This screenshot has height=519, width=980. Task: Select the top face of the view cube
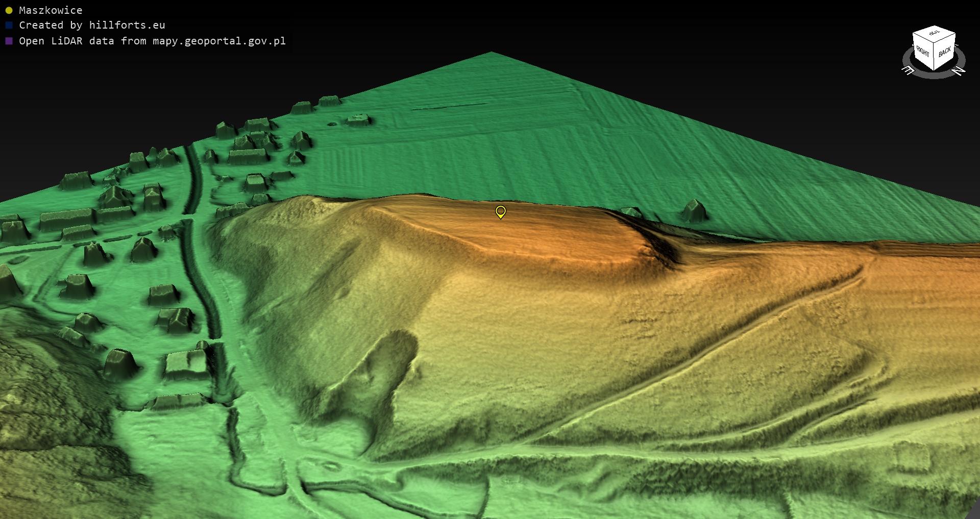(x=934, y=33)
